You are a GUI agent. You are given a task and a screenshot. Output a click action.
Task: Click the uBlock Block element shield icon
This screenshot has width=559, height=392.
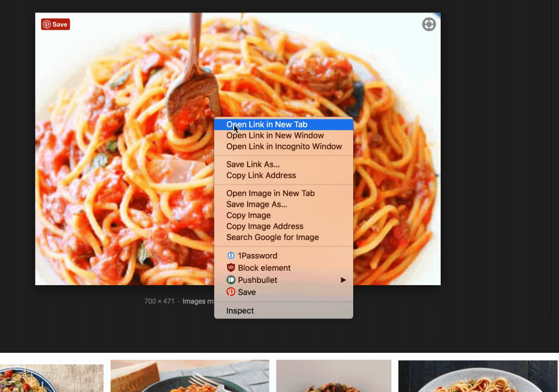(231, 268)
